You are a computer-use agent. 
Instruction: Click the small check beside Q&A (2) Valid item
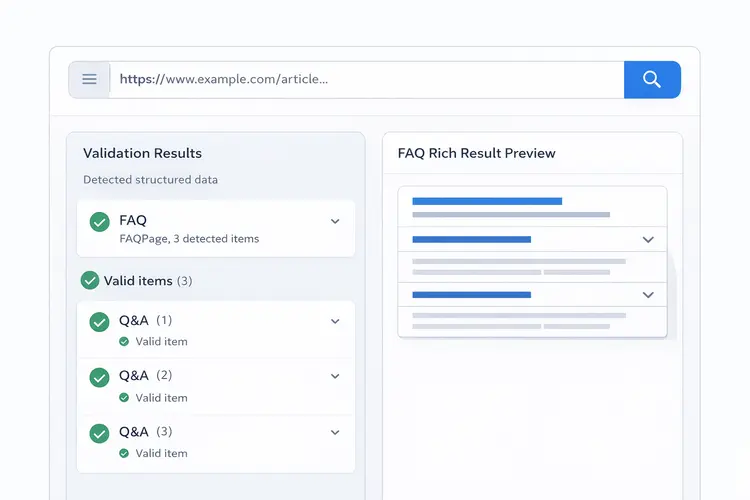coord(124,398)
